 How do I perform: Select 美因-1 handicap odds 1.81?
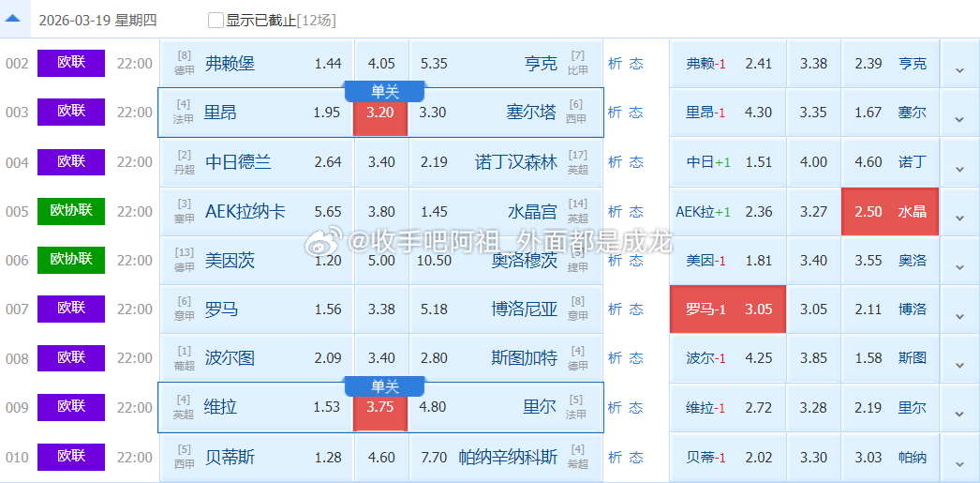point(728,261)
